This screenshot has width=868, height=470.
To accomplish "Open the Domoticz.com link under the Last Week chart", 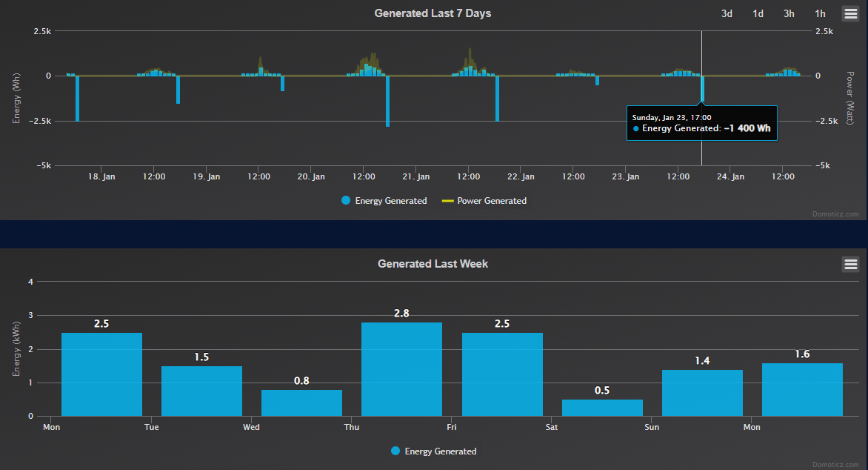I will (x=835, y=465).
